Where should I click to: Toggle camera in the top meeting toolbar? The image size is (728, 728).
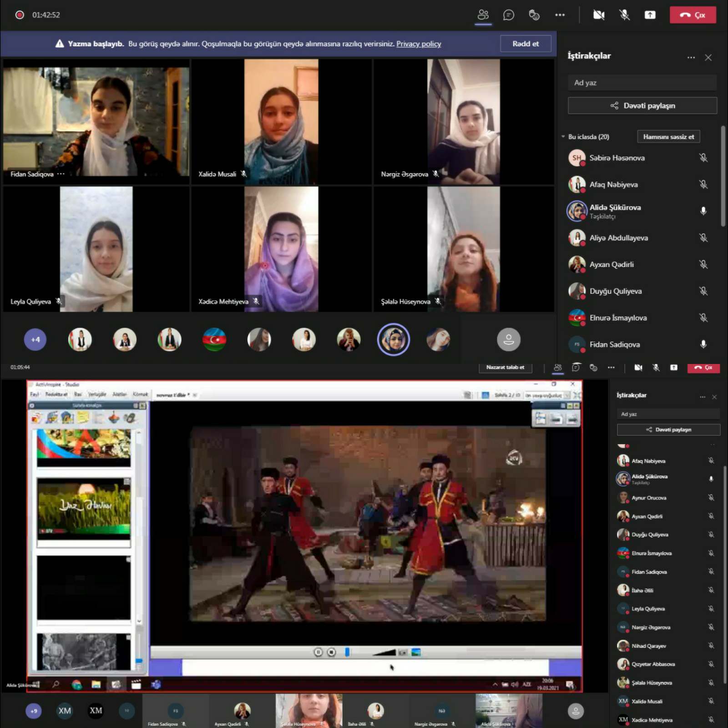pyautogui.click(x=599, y=15)
